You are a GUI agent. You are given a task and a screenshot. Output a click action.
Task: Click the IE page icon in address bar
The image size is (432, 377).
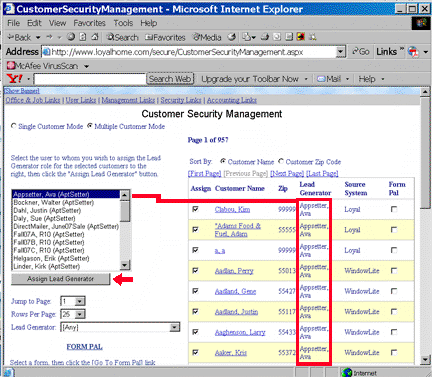(46, 52)
